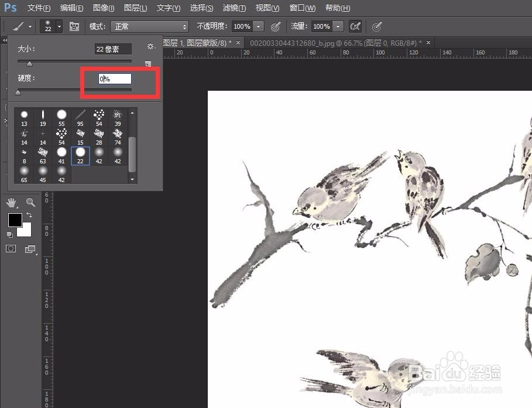
Task: Toggle Quick Mask mode
Action: pos(11,249)
